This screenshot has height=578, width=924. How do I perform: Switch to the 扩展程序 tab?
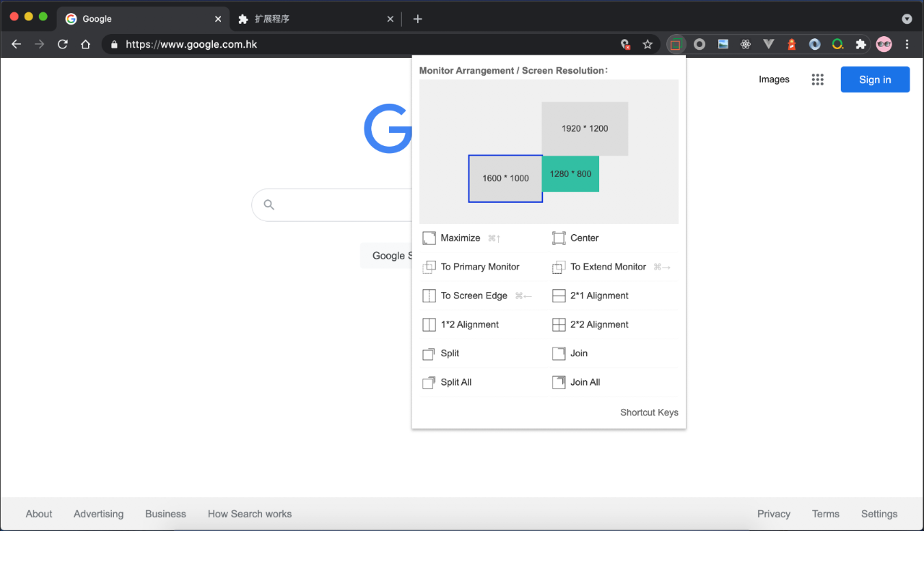(310, 19)
